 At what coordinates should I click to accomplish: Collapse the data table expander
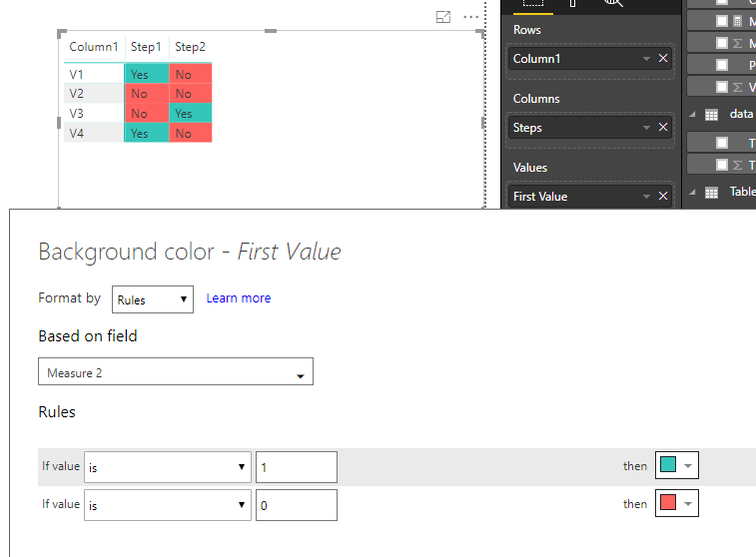(692, 115)
